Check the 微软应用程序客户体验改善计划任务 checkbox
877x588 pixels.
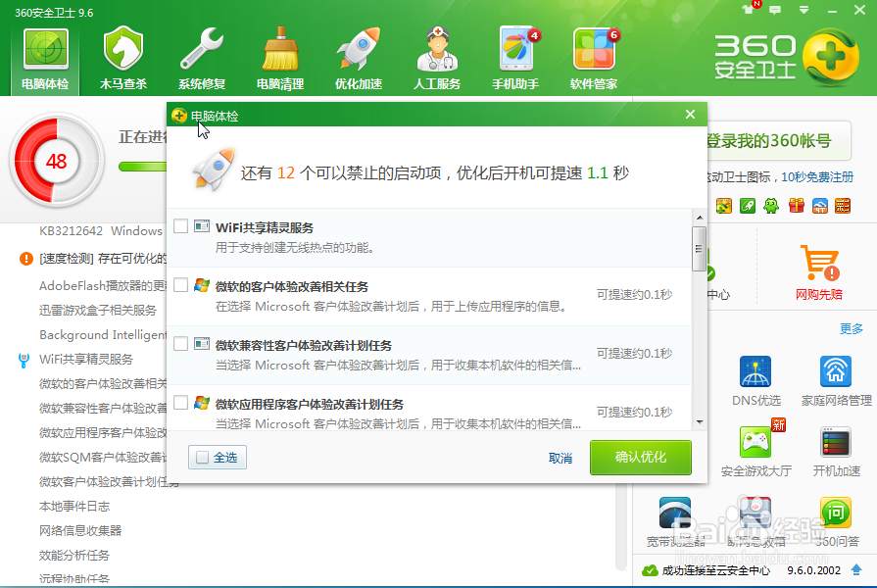tap(180, 402)
